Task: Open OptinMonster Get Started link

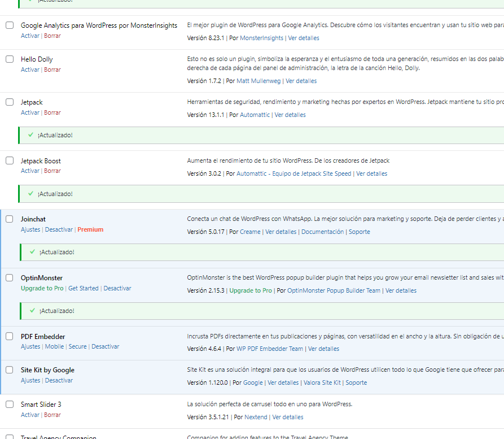Action: [x=84, y=288]
